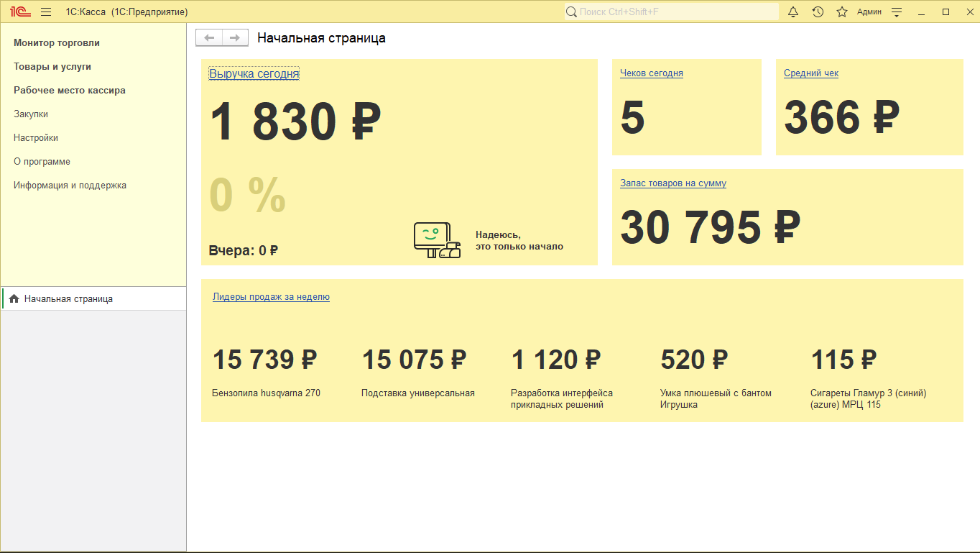
Task: Open the Чеков сегодня link
Action: click(x=650, y=73)
